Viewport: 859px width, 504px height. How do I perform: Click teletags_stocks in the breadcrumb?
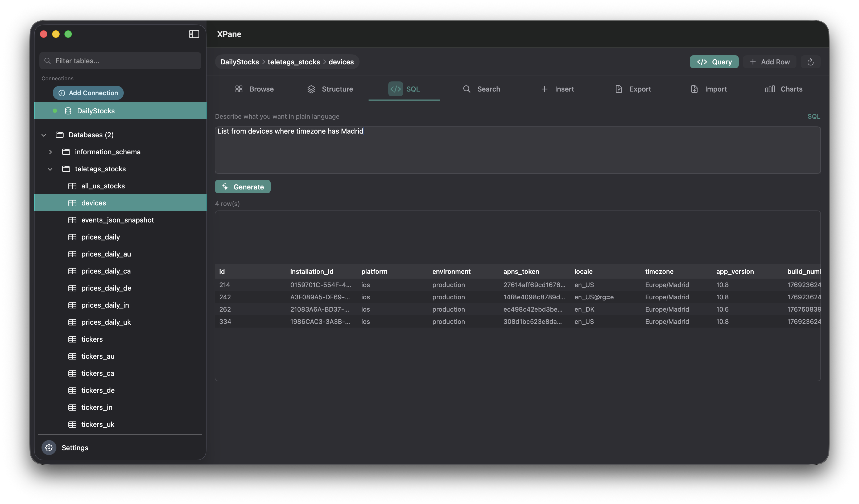pos(294,62)
